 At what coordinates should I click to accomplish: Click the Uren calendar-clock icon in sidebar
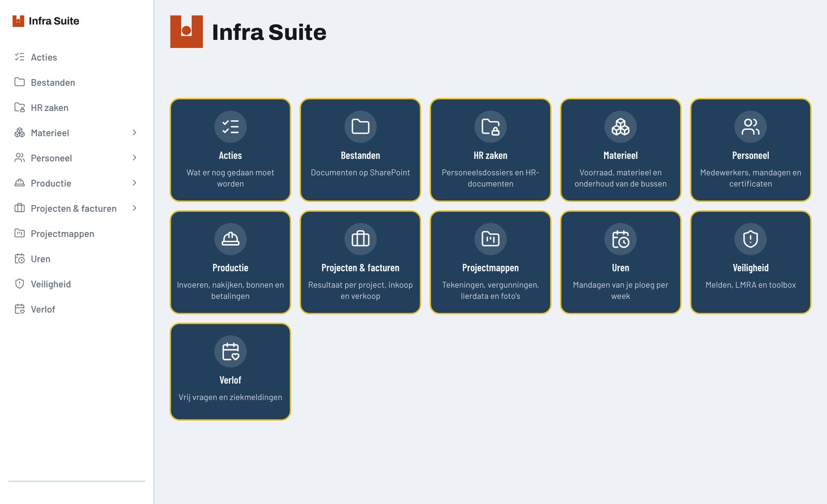click(x=20, y=259)
